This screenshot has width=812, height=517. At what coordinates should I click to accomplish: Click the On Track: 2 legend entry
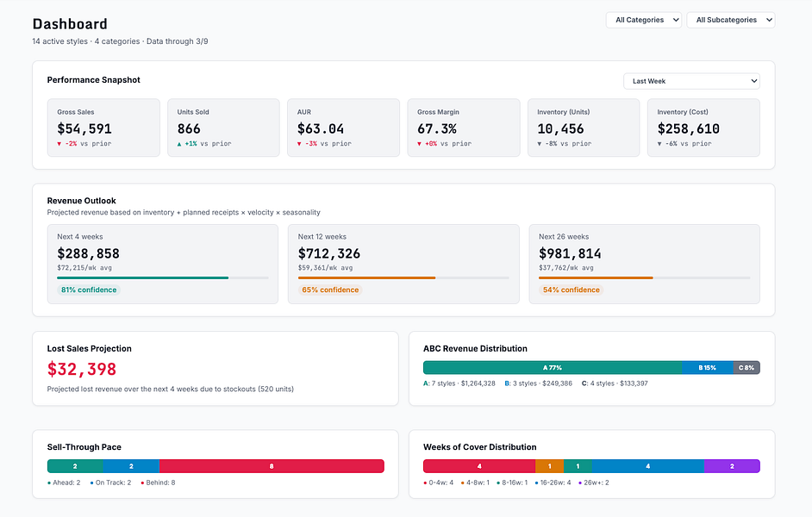pyautogui.click(x=110, y=483)
